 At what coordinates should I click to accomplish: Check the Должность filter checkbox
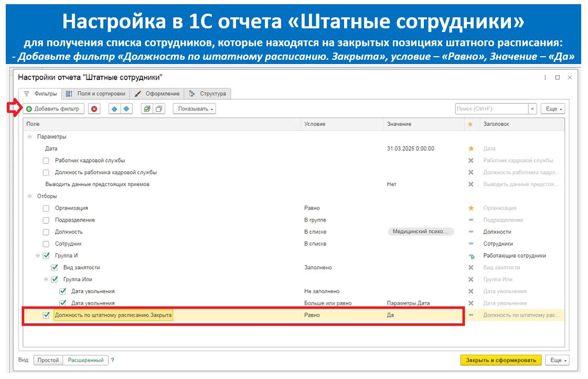coord(46,232)
